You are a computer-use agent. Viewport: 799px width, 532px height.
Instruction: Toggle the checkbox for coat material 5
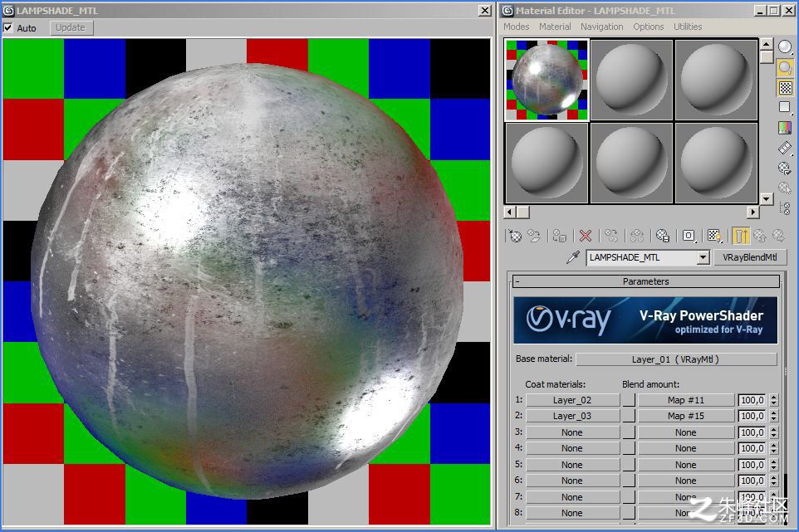click(x=630, y=464)
